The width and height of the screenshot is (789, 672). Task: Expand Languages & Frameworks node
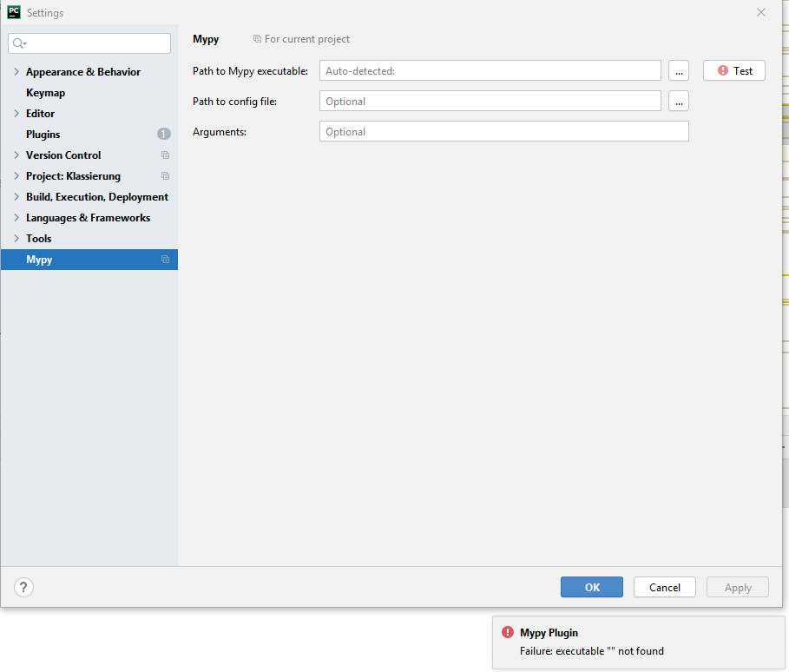16,217
